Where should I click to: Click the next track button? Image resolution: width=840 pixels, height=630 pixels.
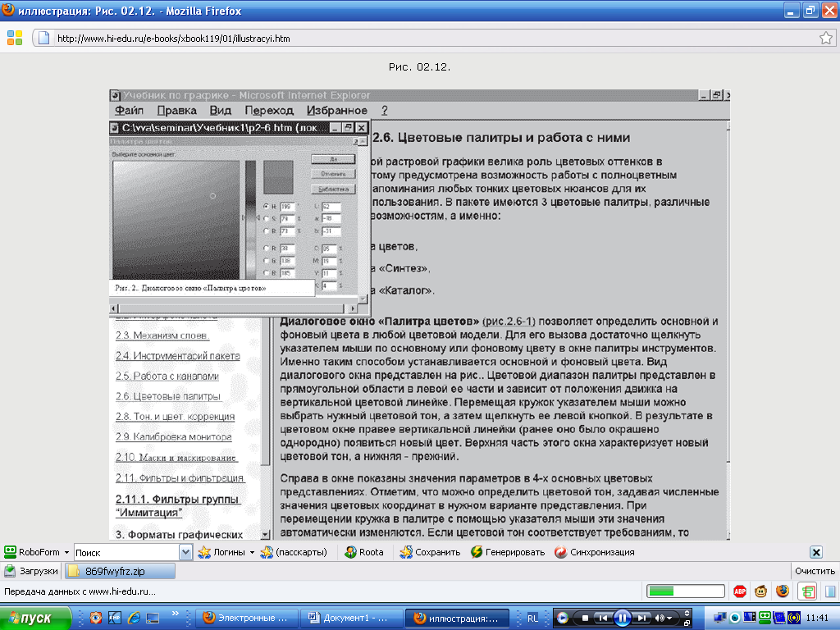(x=641, y=619)
